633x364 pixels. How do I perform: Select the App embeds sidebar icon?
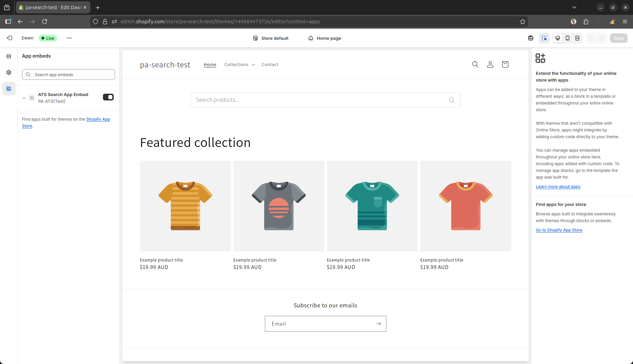click(x=9, y=89)
